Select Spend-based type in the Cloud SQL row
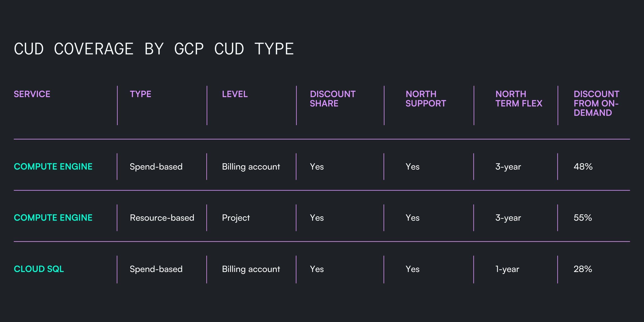 (x=156, y=269)
